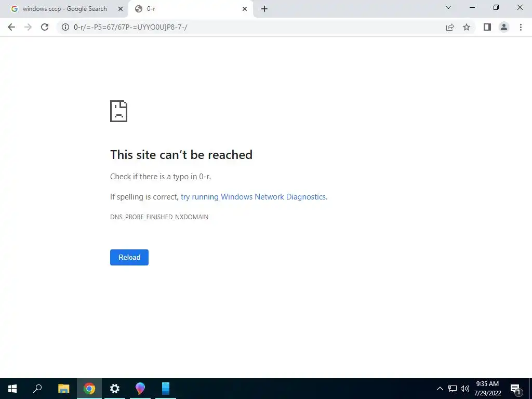Image resolution: width=532 pixels, height=399 pixels.
Task: Share this page icon in address bar
Action: pos(450,27)
